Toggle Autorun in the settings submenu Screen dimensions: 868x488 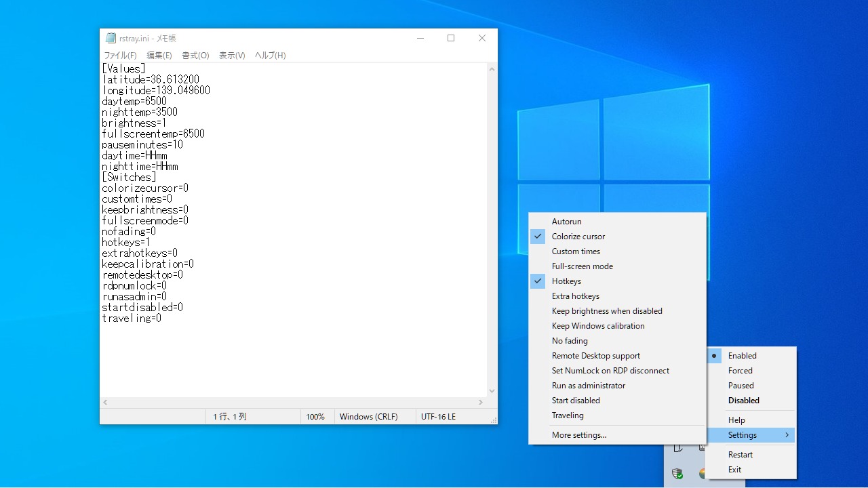(x=617, y=222)
